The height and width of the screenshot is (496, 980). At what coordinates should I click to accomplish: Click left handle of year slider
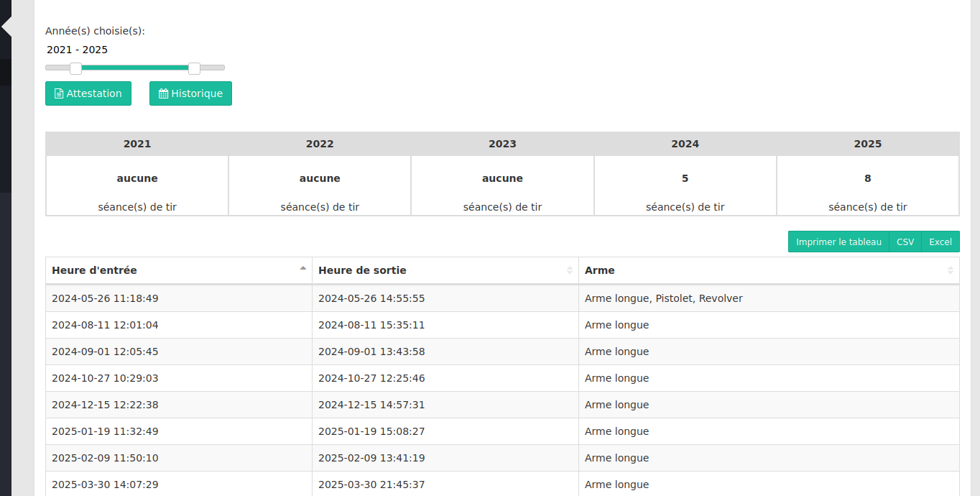75,68
